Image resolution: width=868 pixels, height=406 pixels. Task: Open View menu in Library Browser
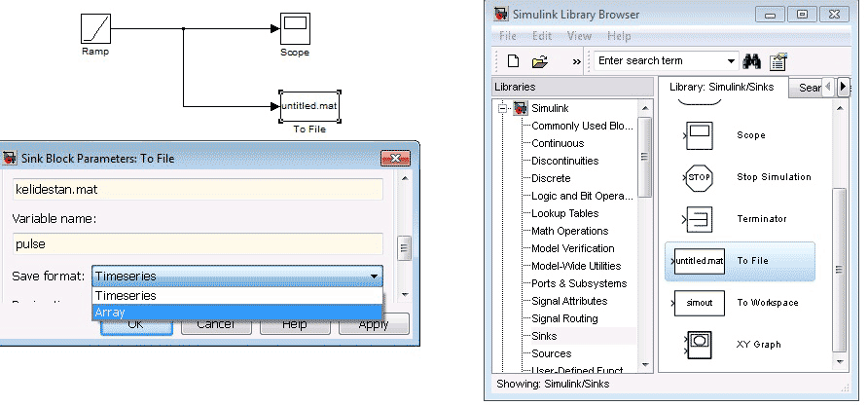click(579, 36)
